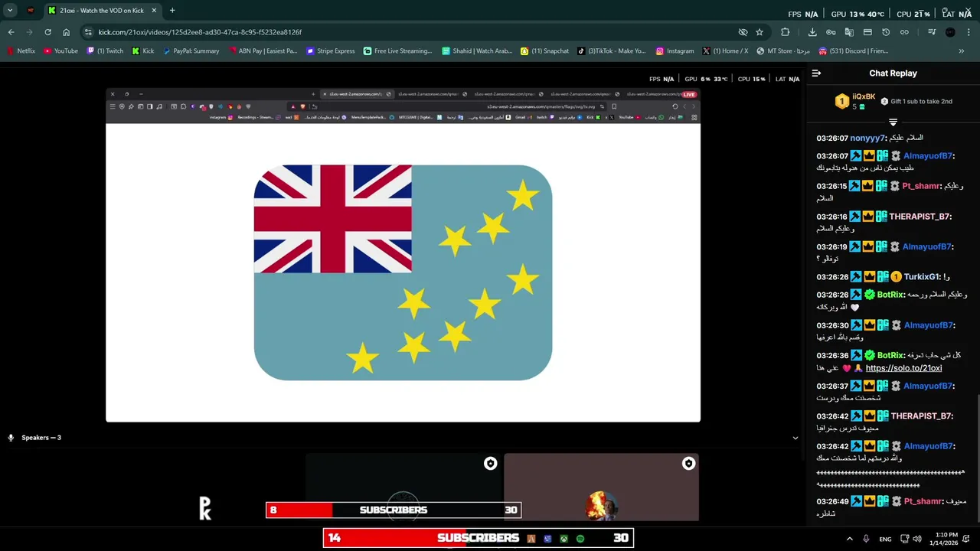This screenshot has width=980, height=551.
Task: Click badge icon on left speaker tile
Action: 491,464
